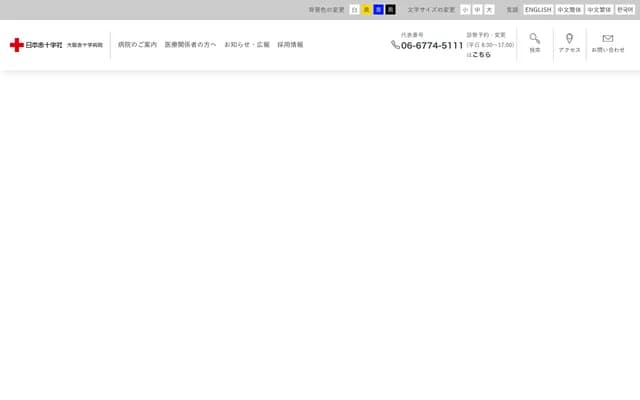Switch language to ENGLISH
Viewport: 640px width, 400px height.
[538, 10]
